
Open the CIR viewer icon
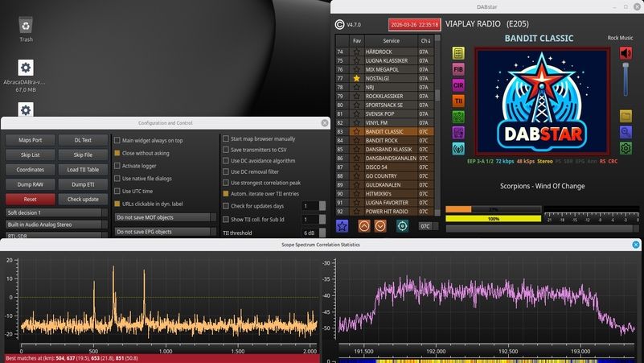(458, 85)
